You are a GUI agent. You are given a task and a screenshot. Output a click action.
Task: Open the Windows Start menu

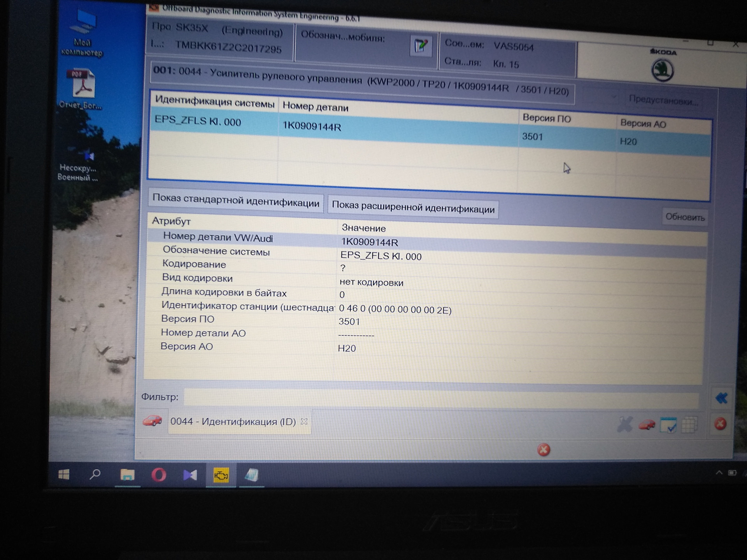[64, 474]
